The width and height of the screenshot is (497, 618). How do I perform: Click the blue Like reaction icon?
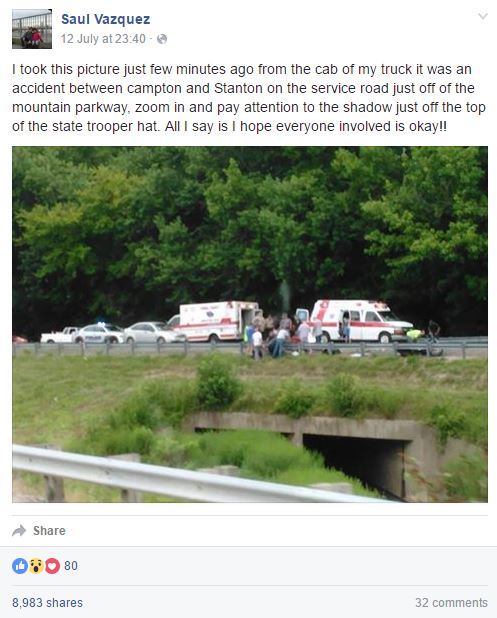point(20,566)
